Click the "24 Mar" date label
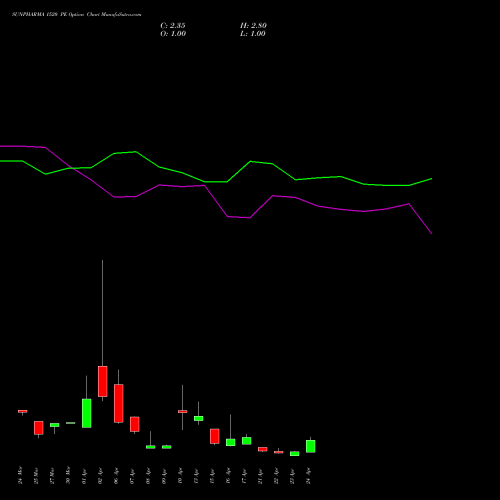This screenshot has width=500, height=500. (20, 475)
